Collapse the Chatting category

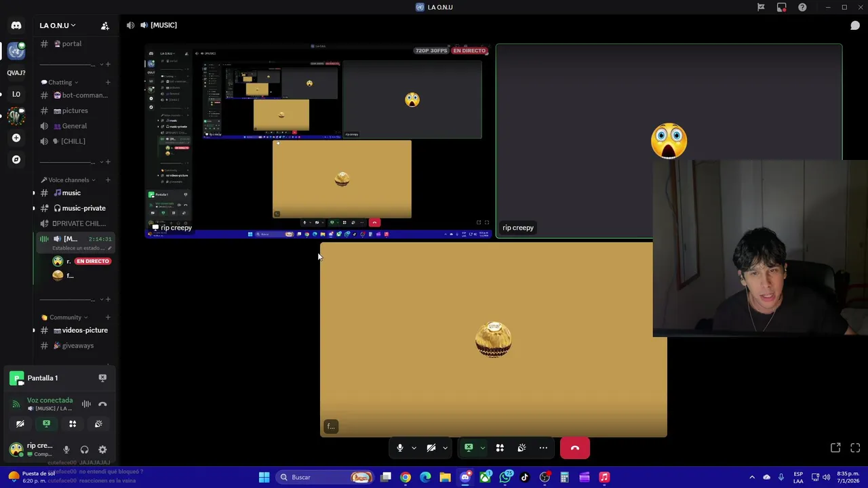coord(60,82)
